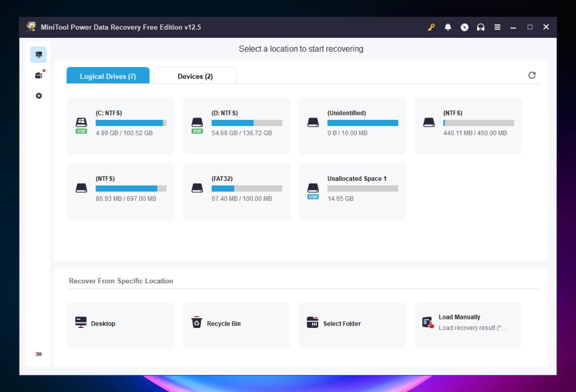Click the USB Unallocated Space drive icon
The image size is (576, 392).
point(313,191)
